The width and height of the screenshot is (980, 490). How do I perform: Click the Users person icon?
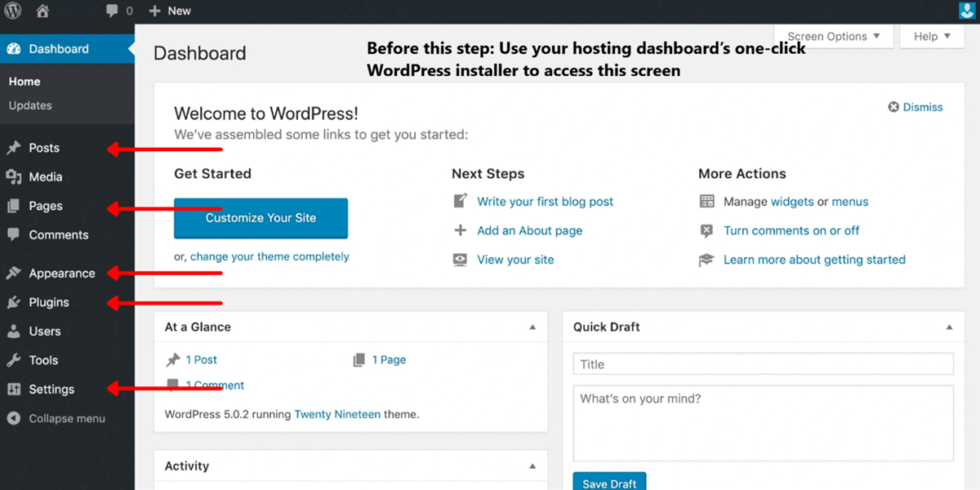pos(14,332)
